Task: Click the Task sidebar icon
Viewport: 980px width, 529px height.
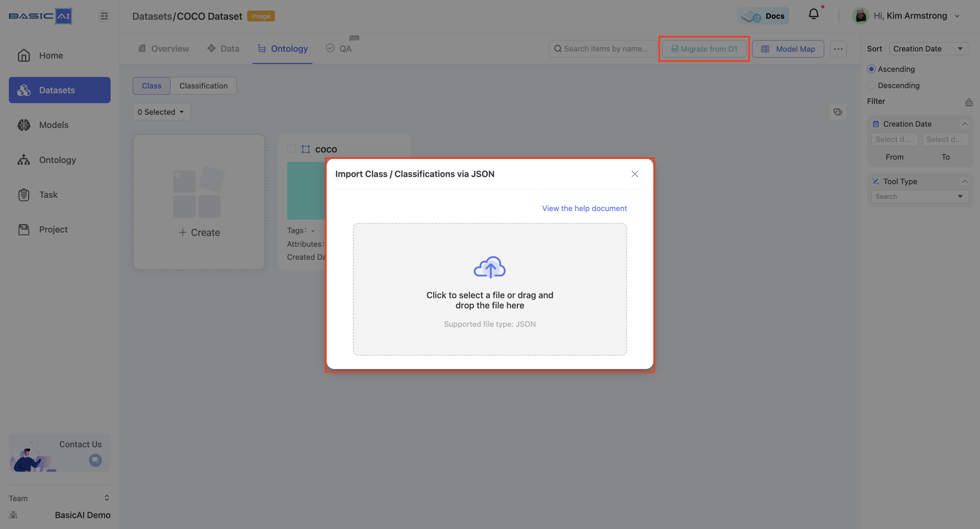Action: [x=23, y=194]
